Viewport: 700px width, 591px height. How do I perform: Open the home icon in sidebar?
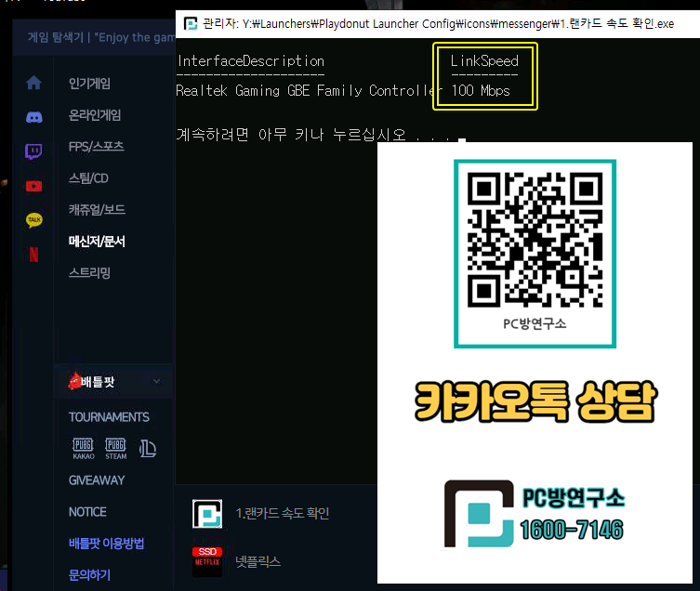(33, 83)
